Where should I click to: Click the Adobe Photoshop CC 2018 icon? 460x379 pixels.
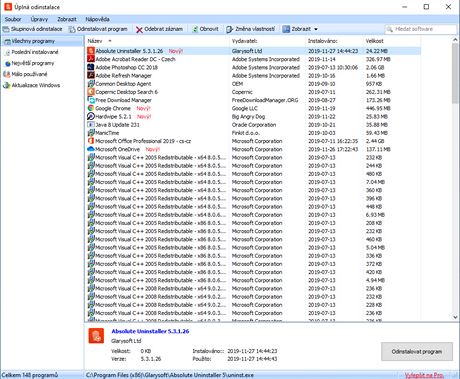(x=91, y=67)
